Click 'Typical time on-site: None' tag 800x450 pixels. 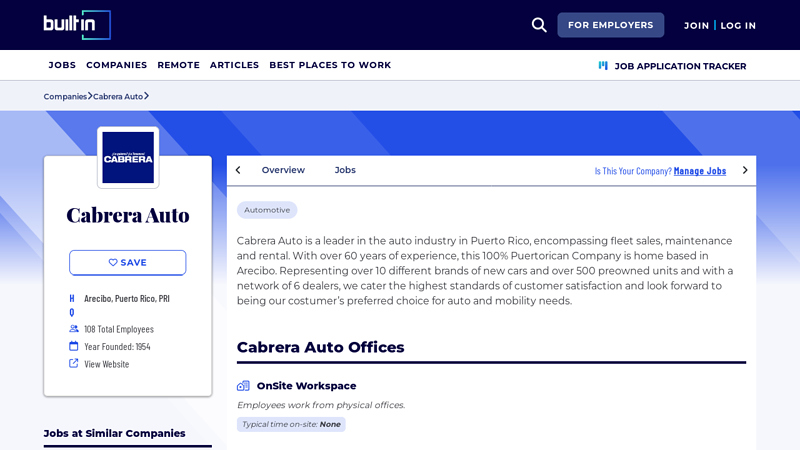click(x=291, y=424)
